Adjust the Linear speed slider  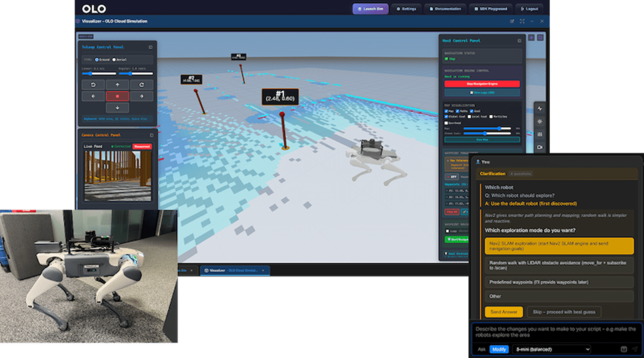coord(99,73)
